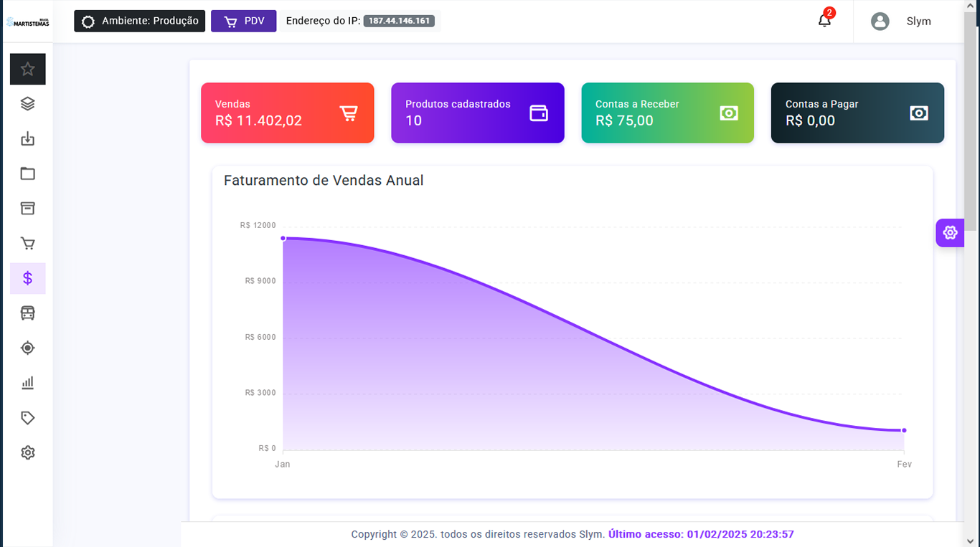This screenshot has height=547, width=980.
Task: Click the PDV button
Action: click(x=243, y=21)
